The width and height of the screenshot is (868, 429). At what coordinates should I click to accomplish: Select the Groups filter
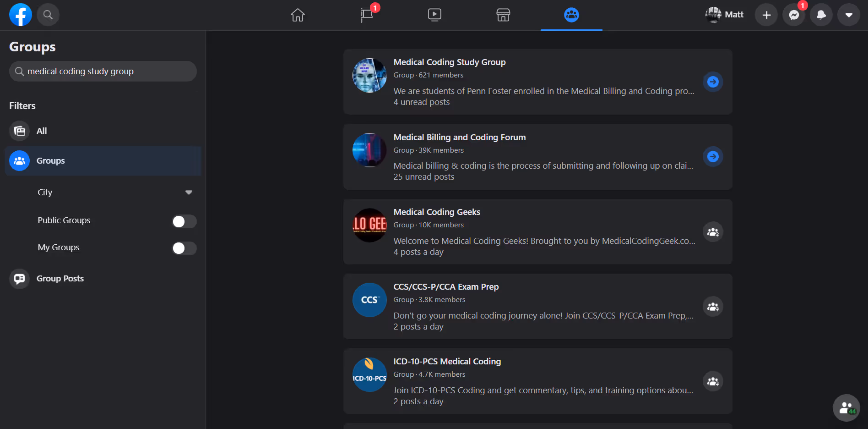click(103, 161)
